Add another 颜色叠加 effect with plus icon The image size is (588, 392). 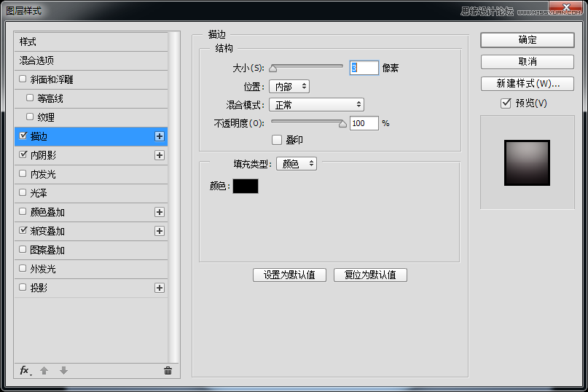160,212
